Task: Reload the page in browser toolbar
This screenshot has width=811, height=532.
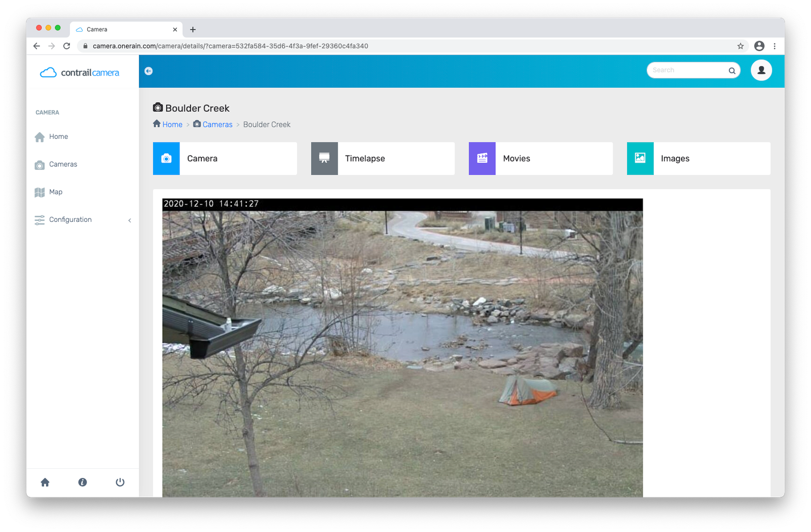Action: (66, 46)
